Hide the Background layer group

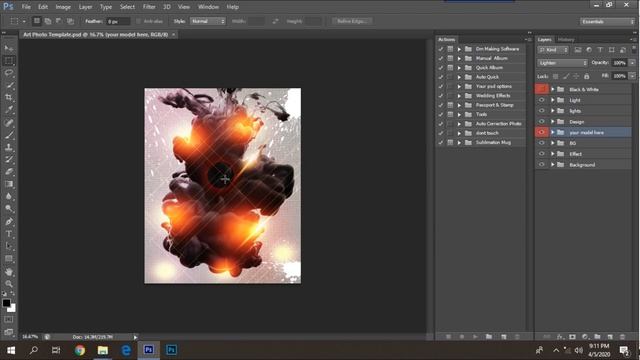coord(542,164)
